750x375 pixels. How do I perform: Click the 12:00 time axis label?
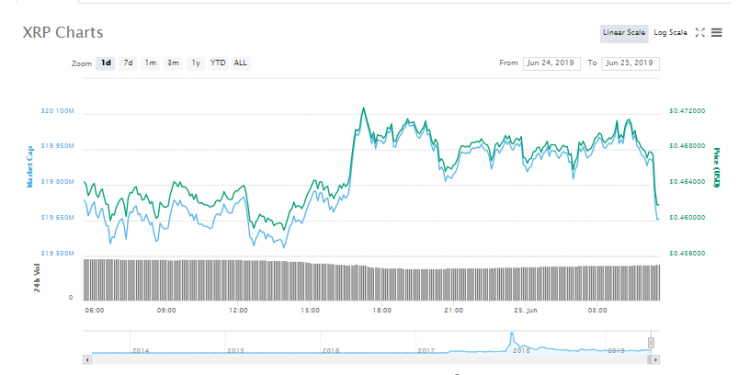tap(238, 310)
